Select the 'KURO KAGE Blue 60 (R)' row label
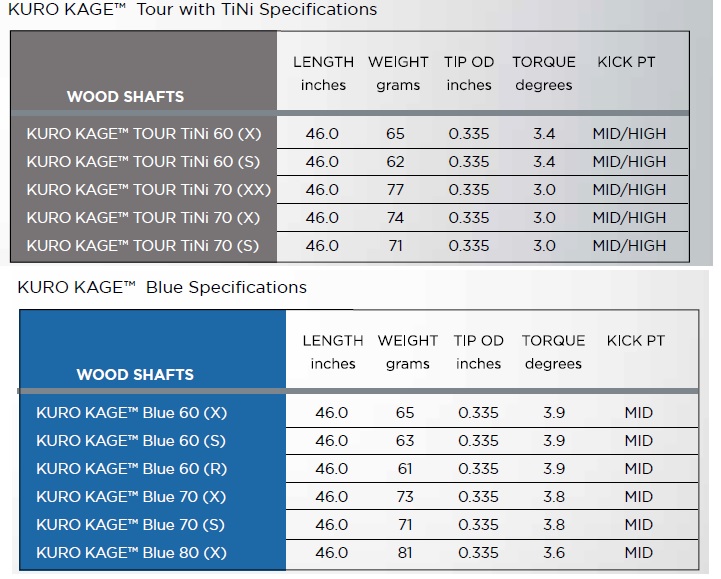The image size is (721, 579). [132, 469]
